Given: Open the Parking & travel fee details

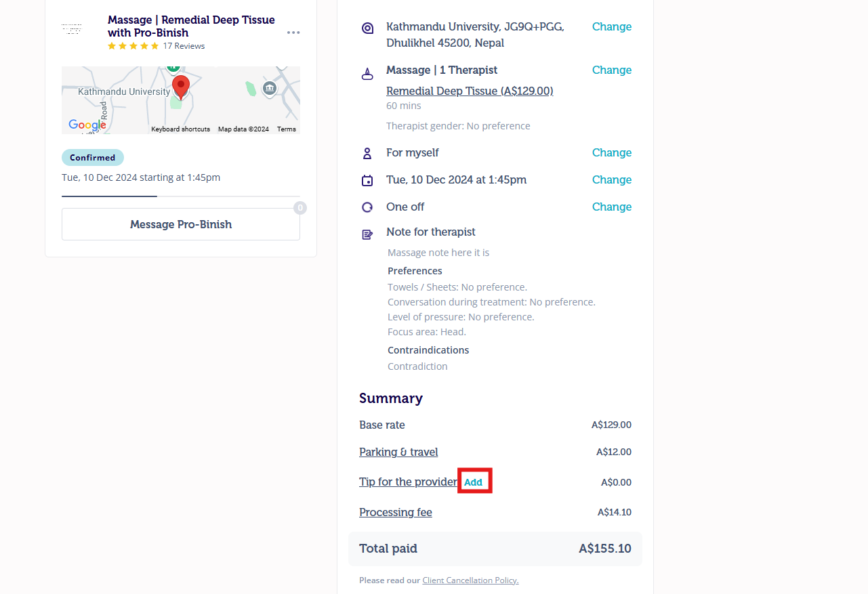Looking at the screenshot, I should pos(398,452).
